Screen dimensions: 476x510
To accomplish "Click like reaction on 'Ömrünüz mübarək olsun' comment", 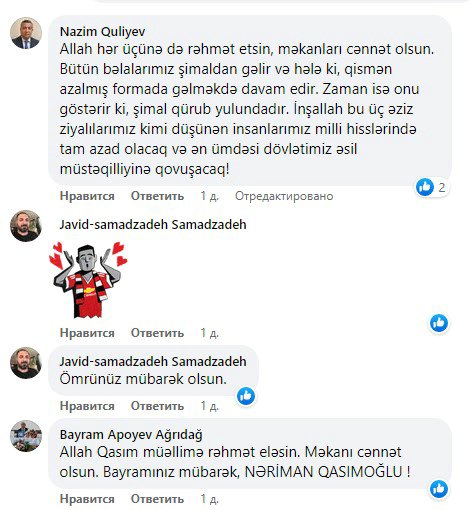I will (x=246, y=396).
